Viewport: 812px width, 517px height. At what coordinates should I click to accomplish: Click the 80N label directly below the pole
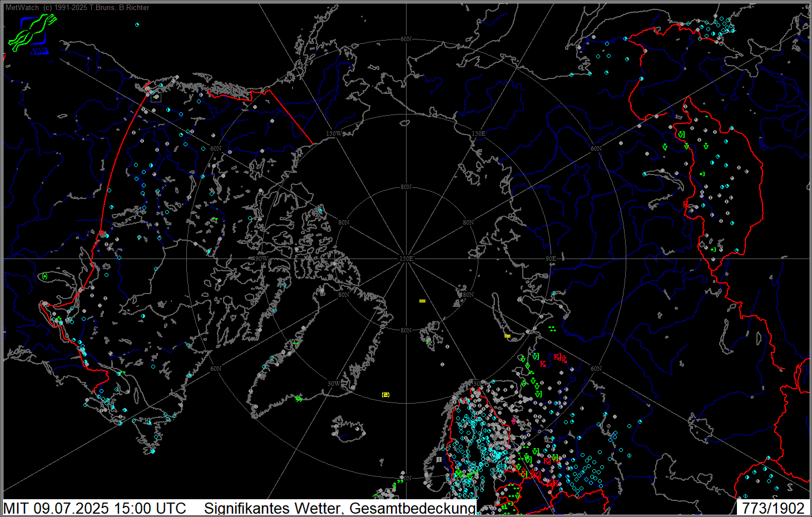click(x=406, y=330)
